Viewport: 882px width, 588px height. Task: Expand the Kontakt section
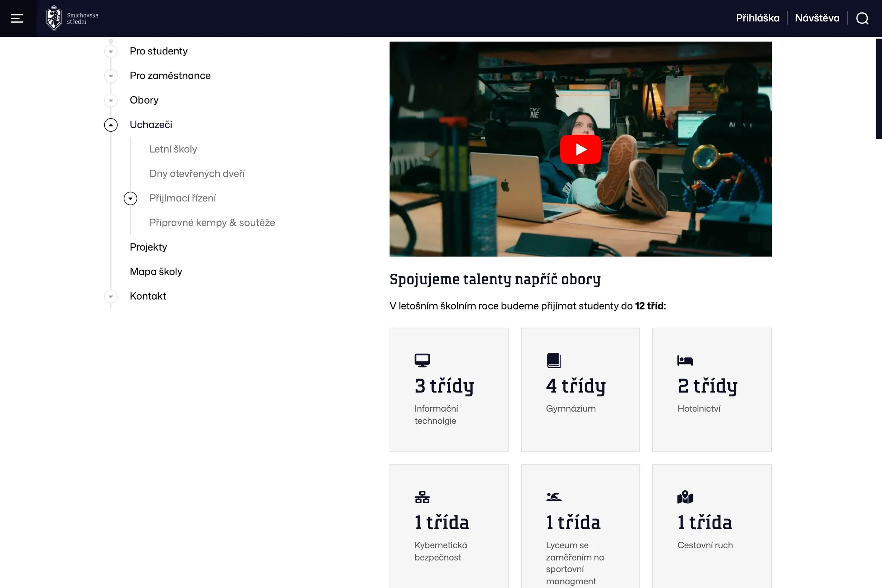tap(111, 297)
